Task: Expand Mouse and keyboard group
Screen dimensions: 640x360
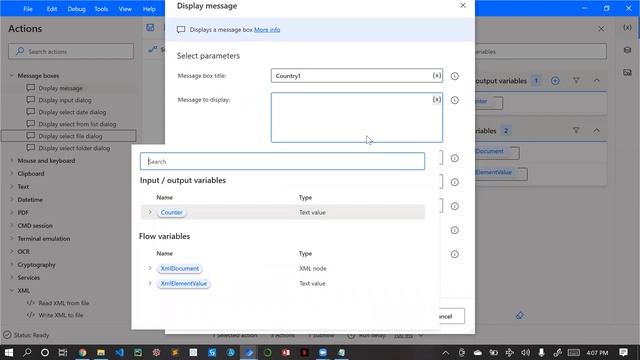Action: [x=12, y=160]
